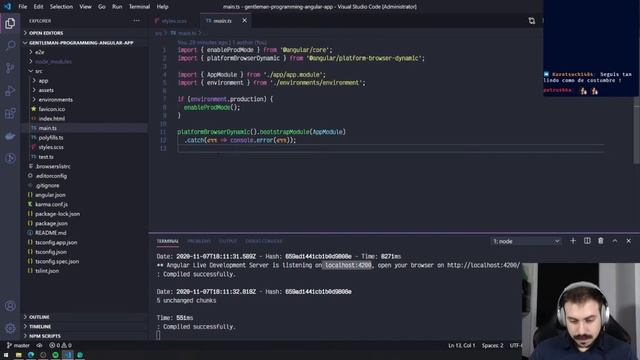Screen dimensions: 640x360
Task: Open the View menu
Action: coord(85,7)
